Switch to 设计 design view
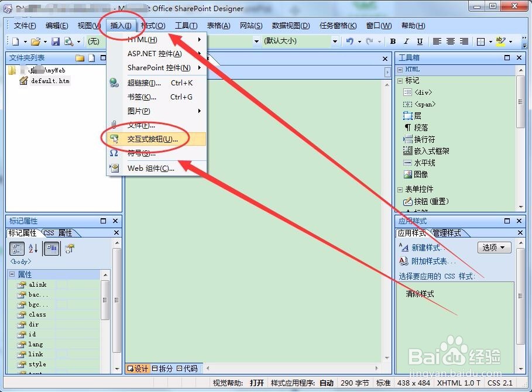 pos(138,369)
